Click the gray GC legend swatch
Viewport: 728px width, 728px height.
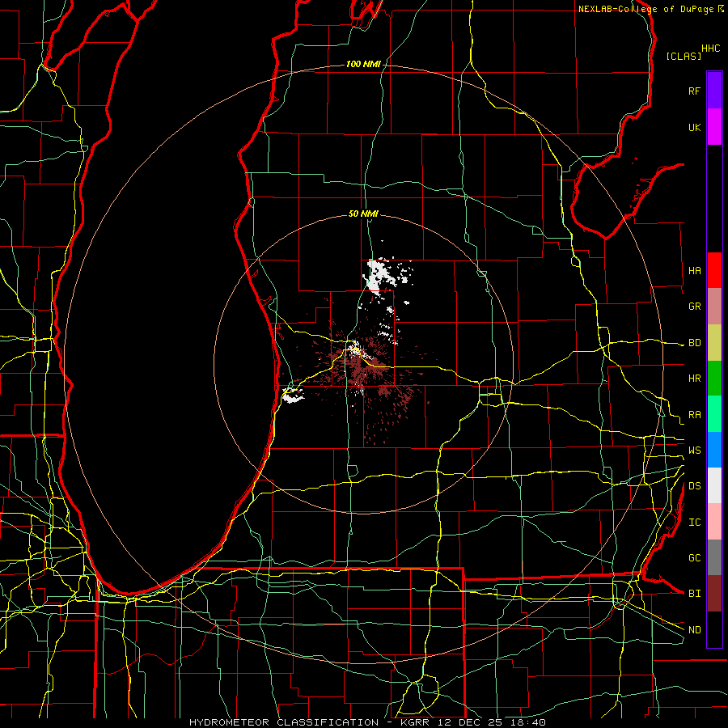pos(714,557)
